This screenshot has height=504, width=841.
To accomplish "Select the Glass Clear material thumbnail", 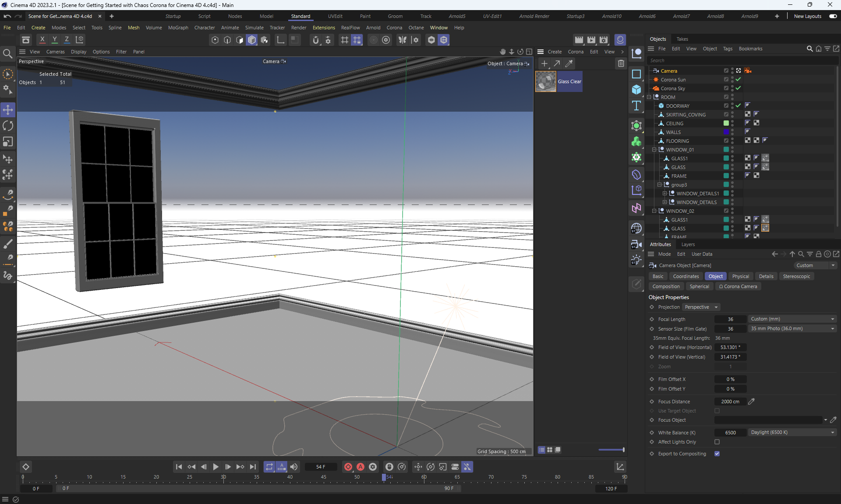I will [x=546, y=81].
